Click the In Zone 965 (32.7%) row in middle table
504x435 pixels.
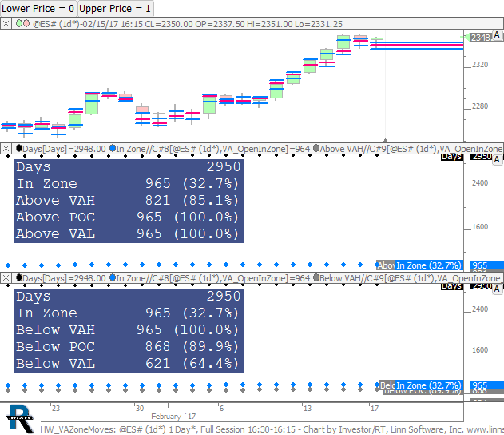(x=129, y=184)
